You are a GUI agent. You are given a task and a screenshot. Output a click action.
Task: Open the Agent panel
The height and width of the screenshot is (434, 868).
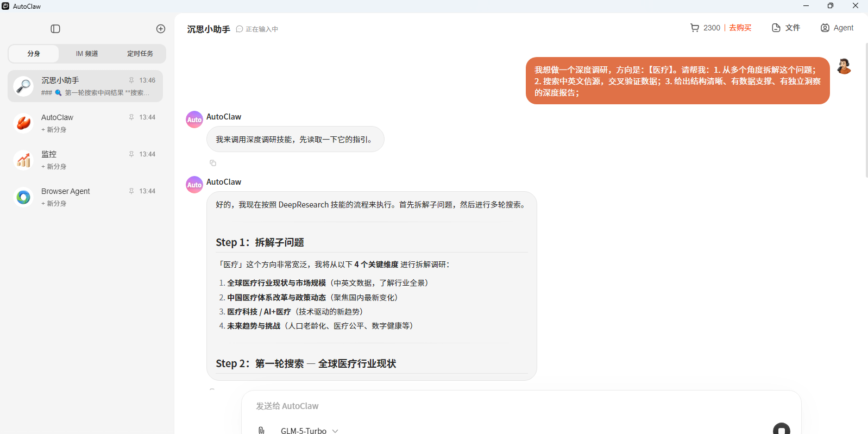tap(836, 28)
